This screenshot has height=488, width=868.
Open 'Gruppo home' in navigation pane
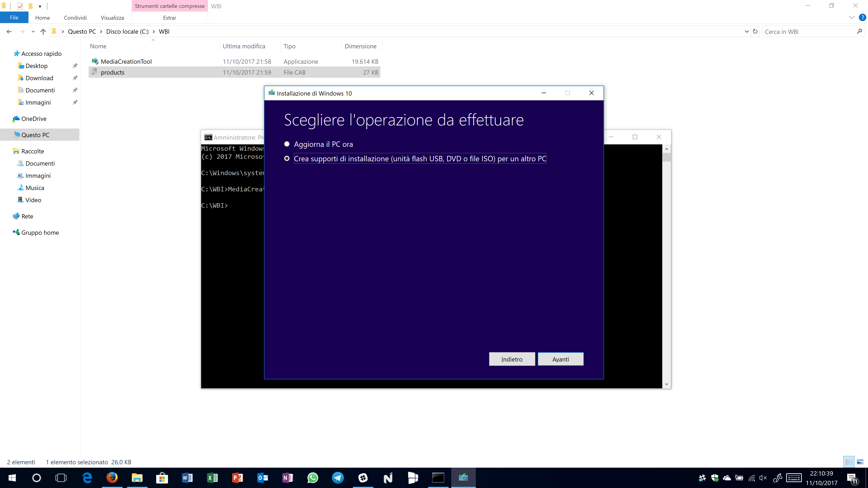[40, 232]
